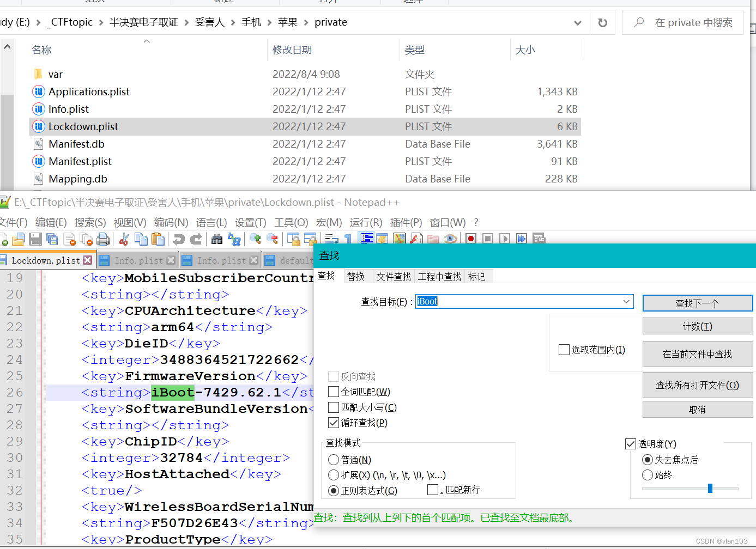Expand the Explorer address bar history dropdown
The height and width of the screenshot is (549, 756).
(x=577, y=23)
